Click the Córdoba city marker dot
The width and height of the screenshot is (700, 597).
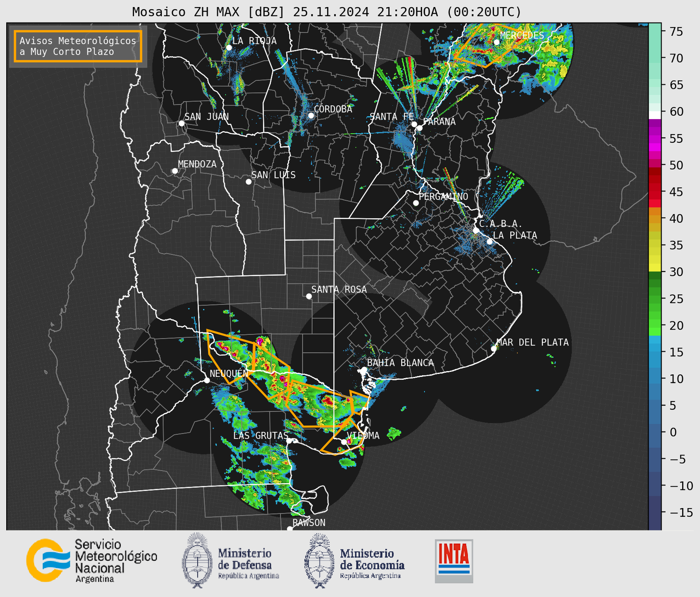(x=311, y=115)
